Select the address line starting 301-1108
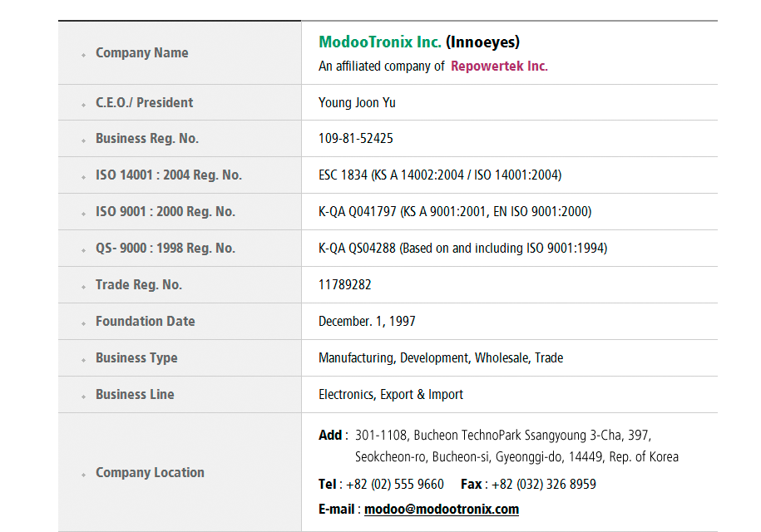 point(503,436)
